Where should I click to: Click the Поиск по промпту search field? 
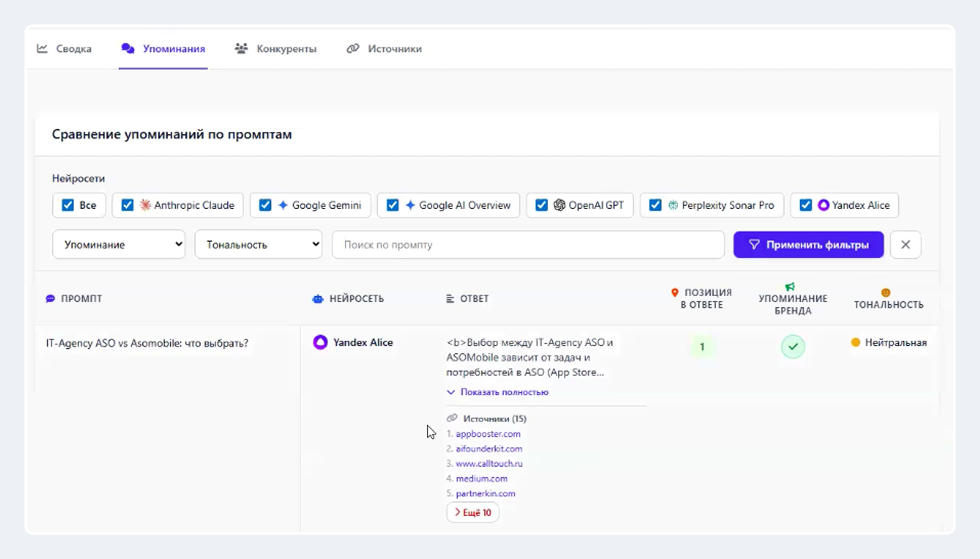(x=528, y=244)
